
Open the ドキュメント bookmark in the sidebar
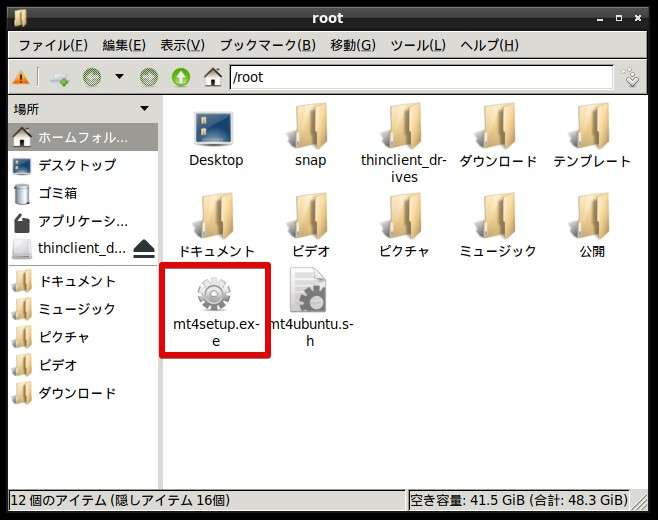click(x=83, y=281)
